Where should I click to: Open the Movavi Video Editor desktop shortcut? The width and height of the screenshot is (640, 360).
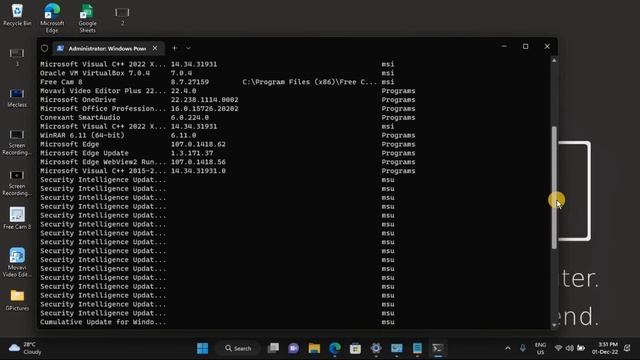[x=17, y=262]
